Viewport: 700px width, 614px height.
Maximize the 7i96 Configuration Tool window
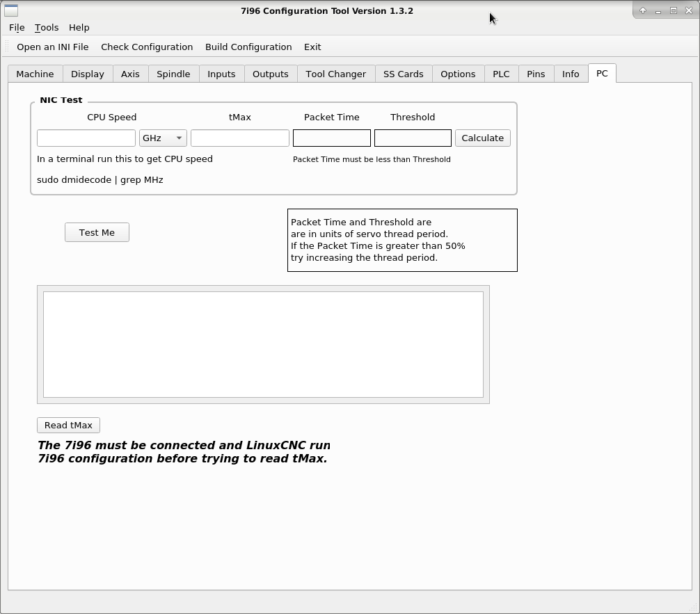pos(674,10)
